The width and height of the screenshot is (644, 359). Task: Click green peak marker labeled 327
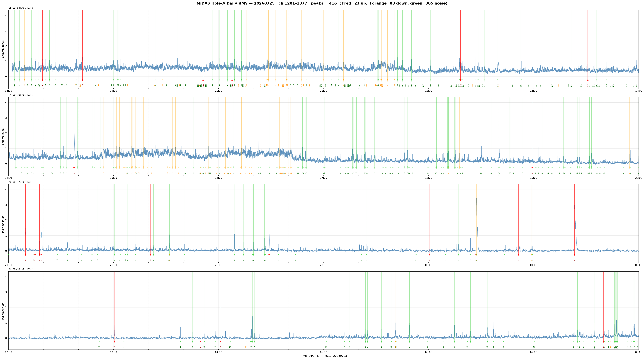(114, 254)
